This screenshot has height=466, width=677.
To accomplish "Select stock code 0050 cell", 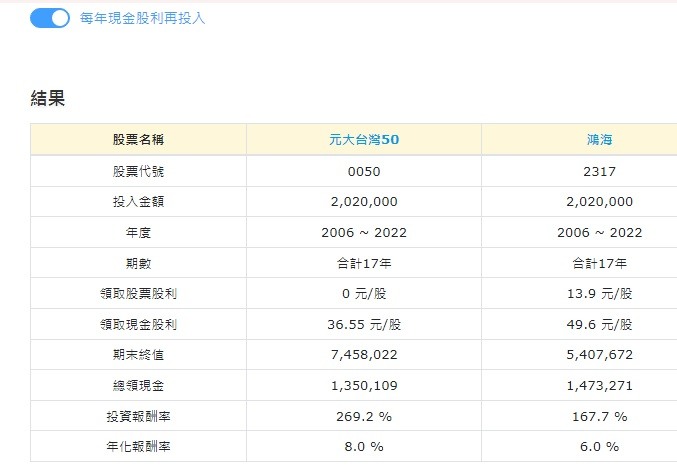I will (364, 171).
